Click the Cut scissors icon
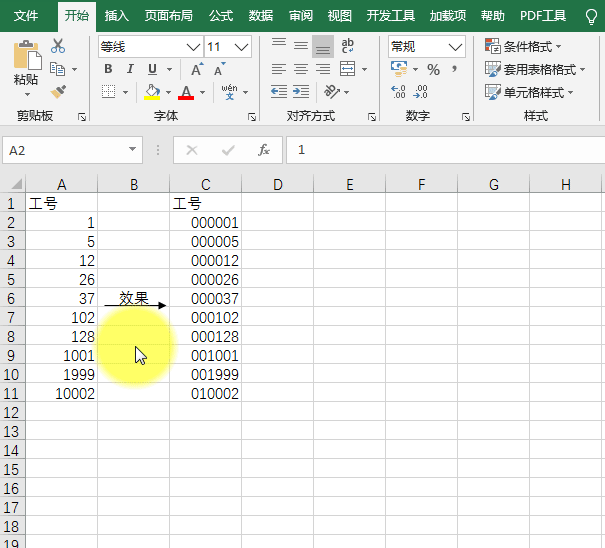The image size is (605, 548). pyautogui.click(x=58, y=46)
